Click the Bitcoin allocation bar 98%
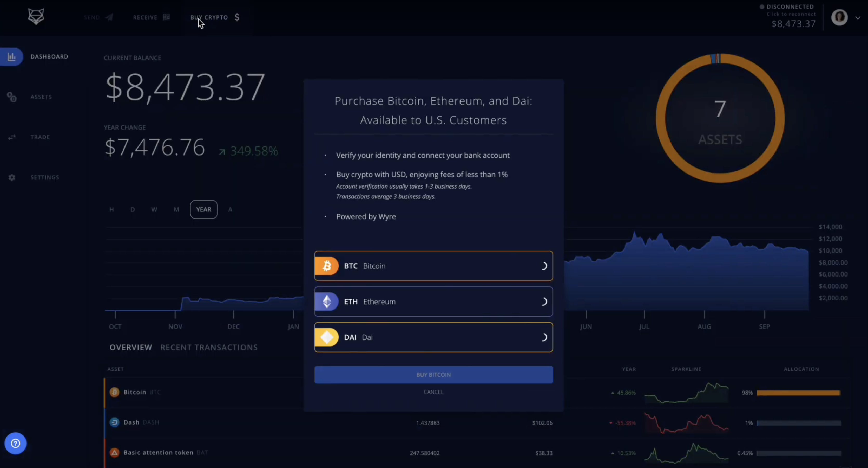Viewport: 868px width, 468px height. click(x=799, y=393)
